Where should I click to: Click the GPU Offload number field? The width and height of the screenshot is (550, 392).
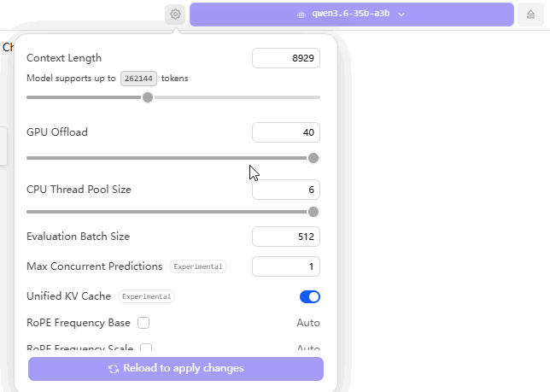click(x=285, y=132)
